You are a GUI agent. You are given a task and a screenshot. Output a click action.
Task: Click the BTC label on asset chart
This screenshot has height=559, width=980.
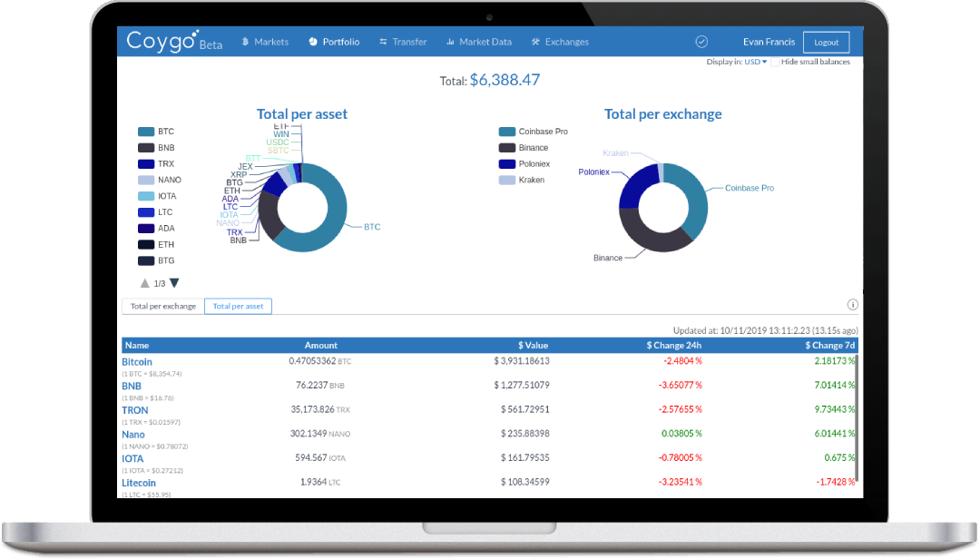[x=372, y=227]
